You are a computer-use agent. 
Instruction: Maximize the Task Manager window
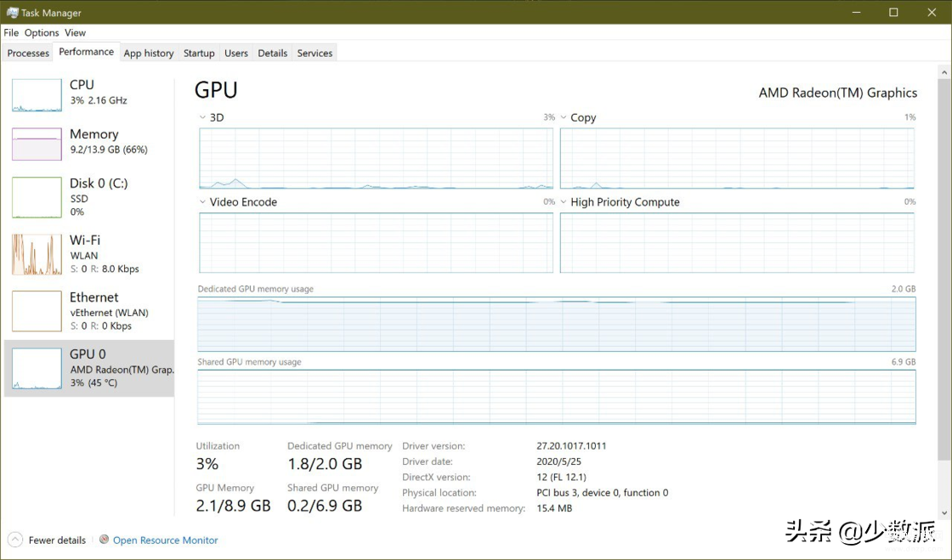tap(893, 12)
